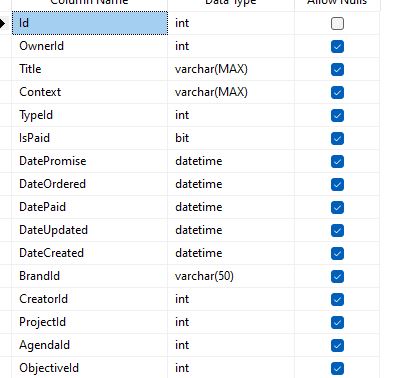Viewport: 400px width, 378px height.
Task: Click the int data type of ObjectiveId
Action: click(231, 368)
